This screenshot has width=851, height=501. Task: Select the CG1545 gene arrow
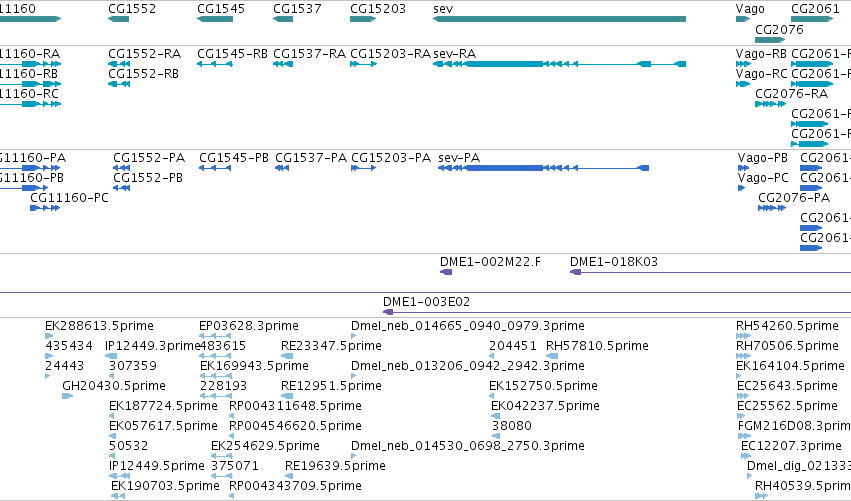pyautogui.click(x=214, y=19)
